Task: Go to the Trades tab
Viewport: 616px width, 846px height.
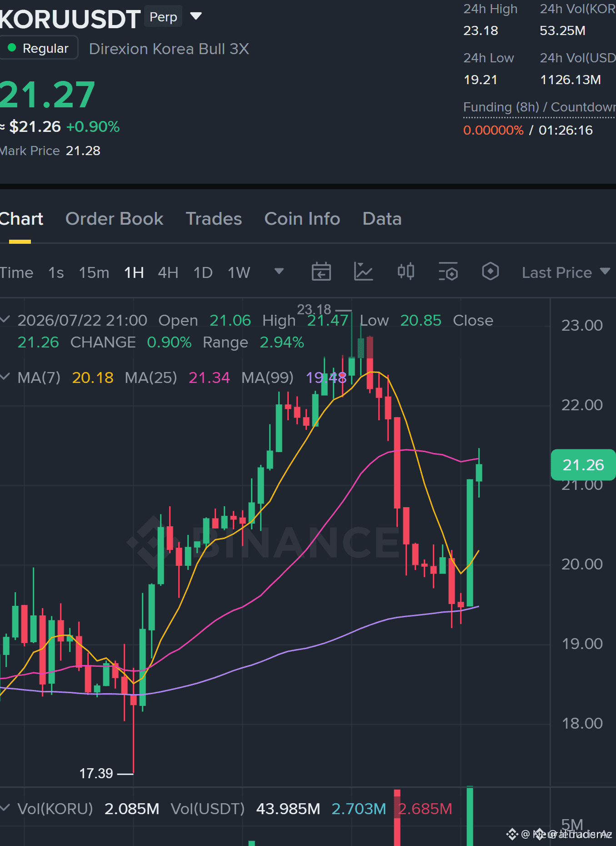Action: 214,219
